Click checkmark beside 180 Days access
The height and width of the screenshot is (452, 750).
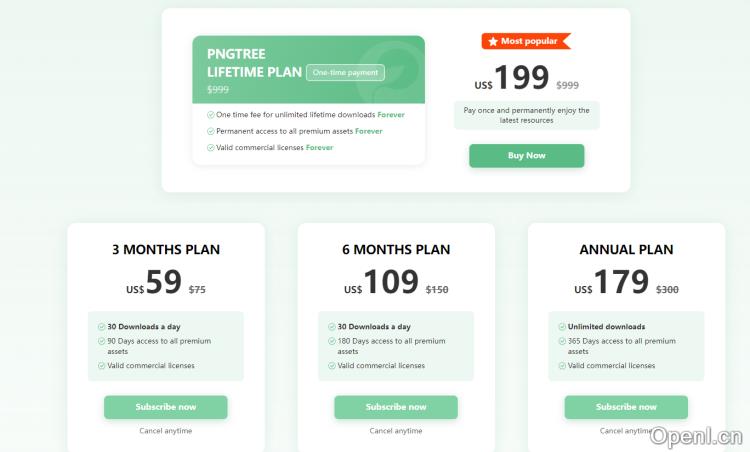tap(332, 341)
